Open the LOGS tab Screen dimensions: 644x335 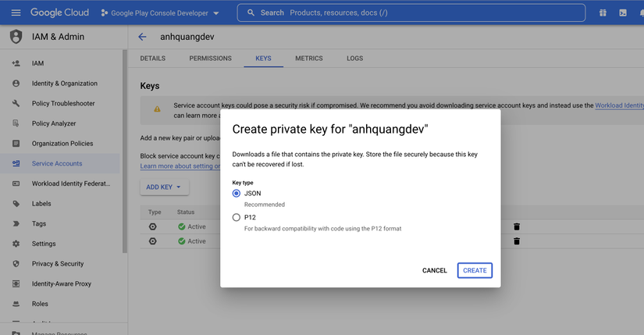click(x=354, y=59)
